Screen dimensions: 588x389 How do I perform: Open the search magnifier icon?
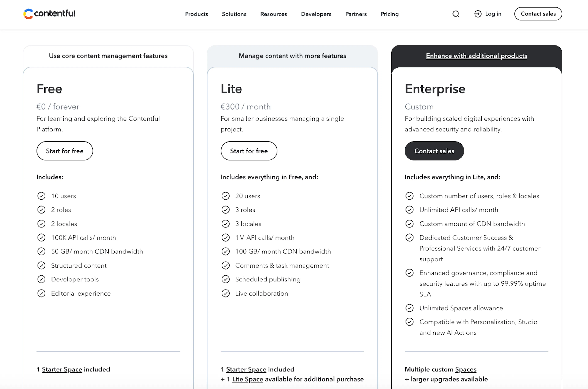pyautogui.click(x=456, y=14)
